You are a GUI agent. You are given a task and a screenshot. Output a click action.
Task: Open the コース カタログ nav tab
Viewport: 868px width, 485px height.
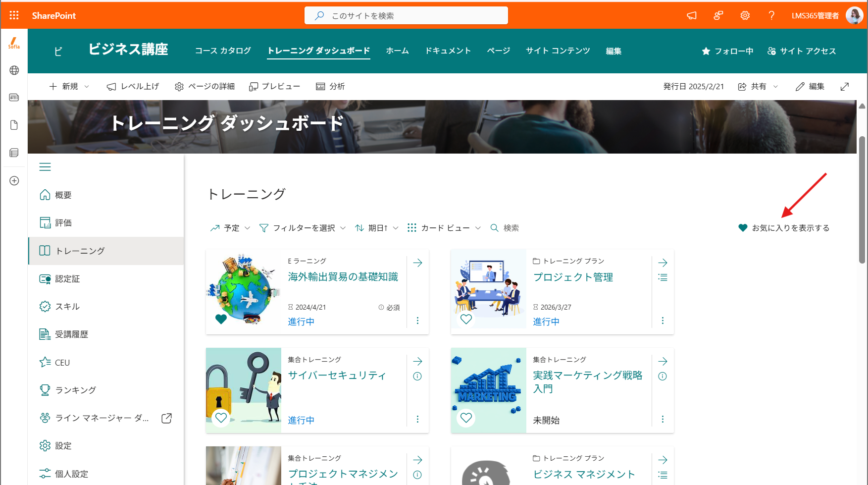pyautogui.click(x=223, y=51)
